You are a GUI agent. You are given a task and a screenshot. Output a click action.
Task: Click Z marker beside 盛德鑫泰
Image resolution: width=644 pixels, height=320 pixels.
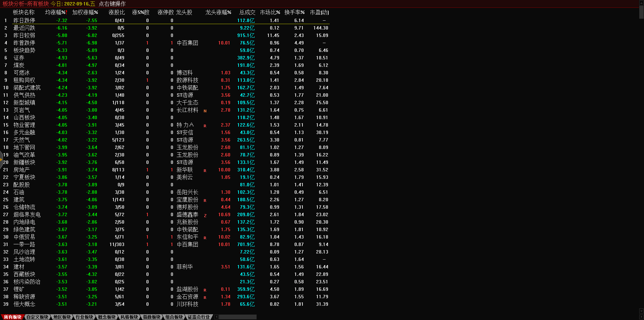click(205, 215)
